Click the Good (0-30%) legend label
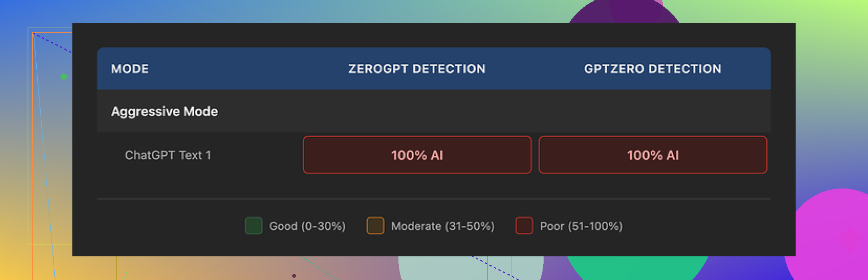868x280 pixels. pyautogui.click(x=307, y=226)
